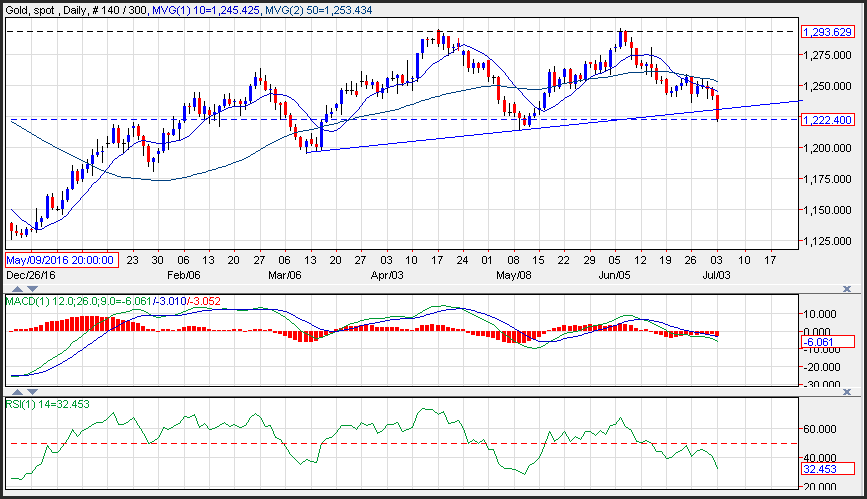Click the red 1,222.400 current price tag
Viewport: 867px width, 499px height.
coord(828,120)
